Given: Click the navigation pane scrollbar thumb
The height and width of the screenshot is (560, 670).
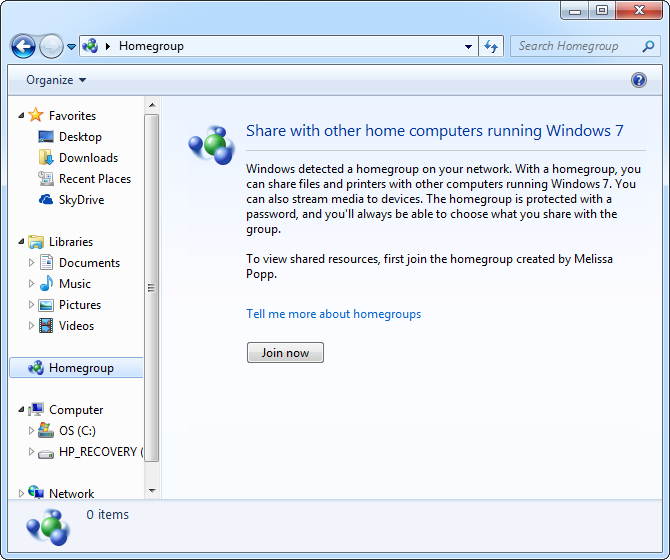Looking at the screenshot, I should point(152,288).
